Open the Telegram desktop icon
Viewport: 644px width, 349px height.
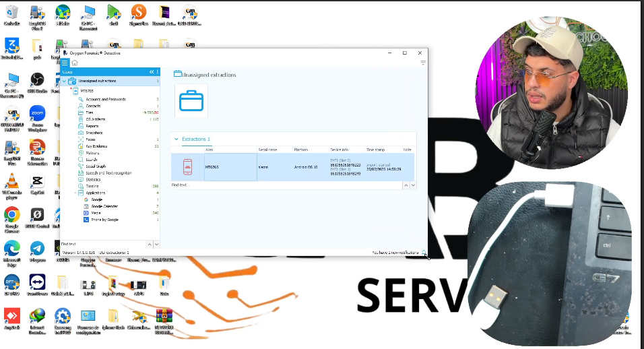[x=37, y=252]
